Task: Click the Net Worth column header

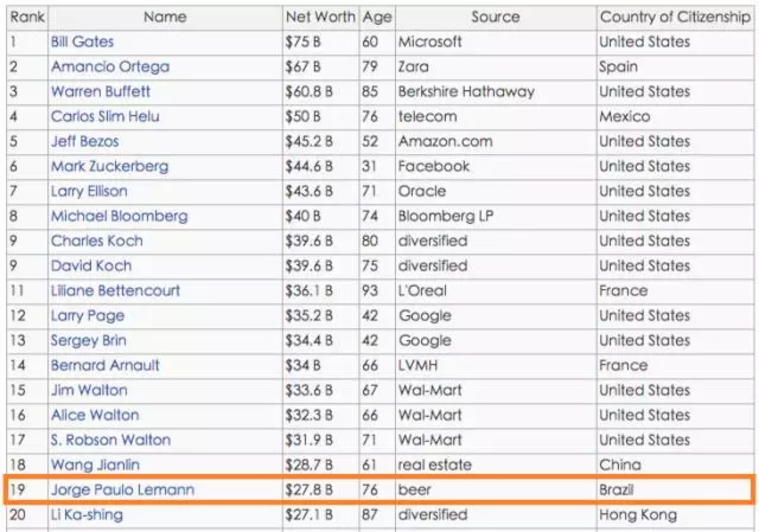Action: 321,17
